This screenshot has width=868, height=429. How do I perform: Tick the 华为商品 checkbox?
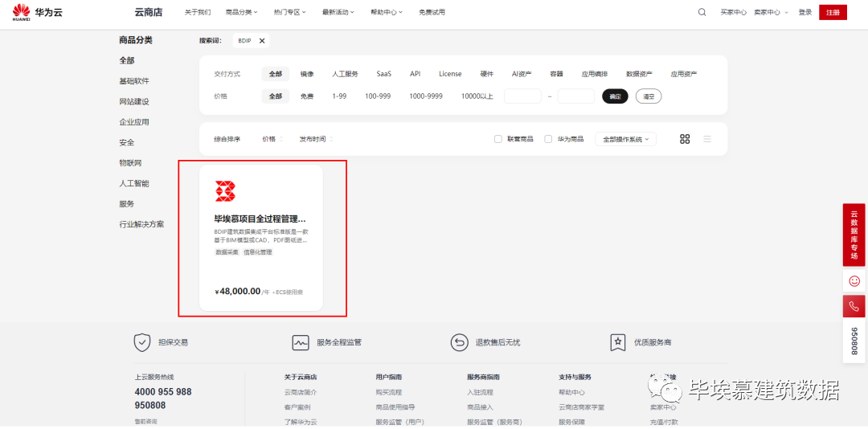pos(548,139)
